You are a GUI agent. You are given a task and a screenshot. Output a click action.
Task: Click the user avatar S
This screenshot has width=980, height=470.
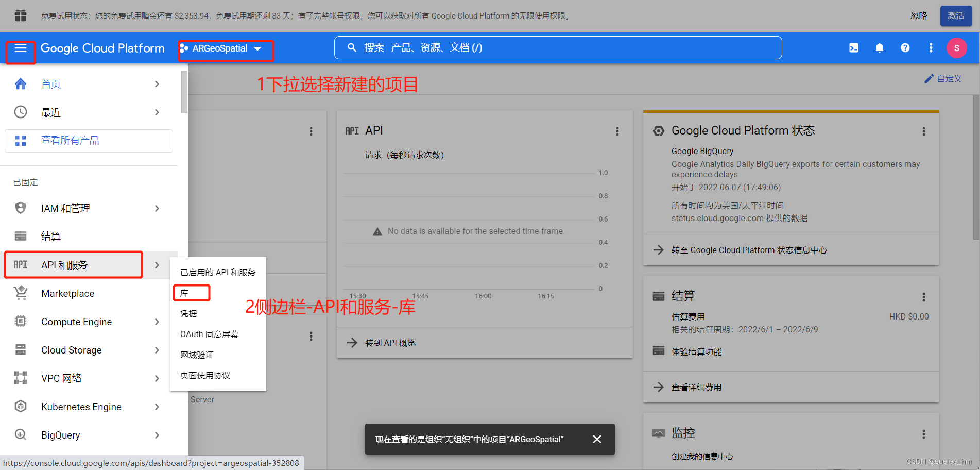click(x=957, y=48)
